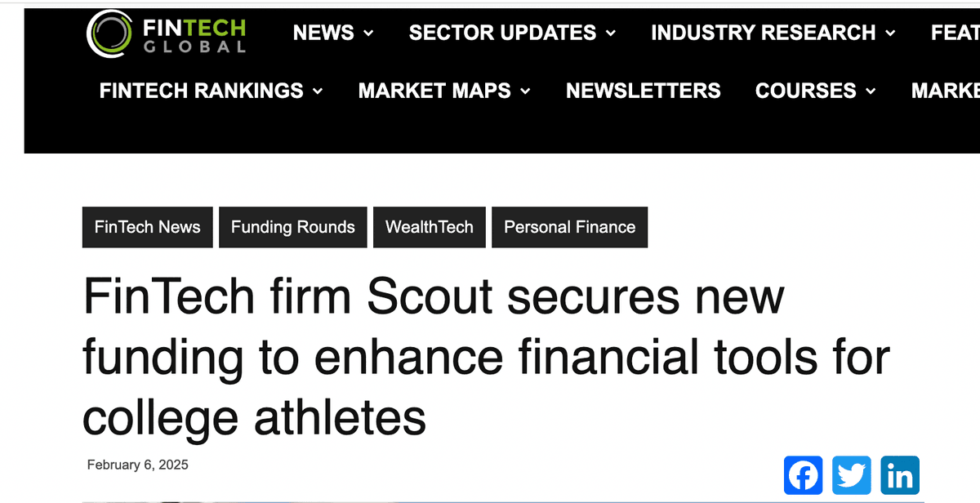980x503 pixels.
Task: Open the Sector Updates menu
Action: 502,33
